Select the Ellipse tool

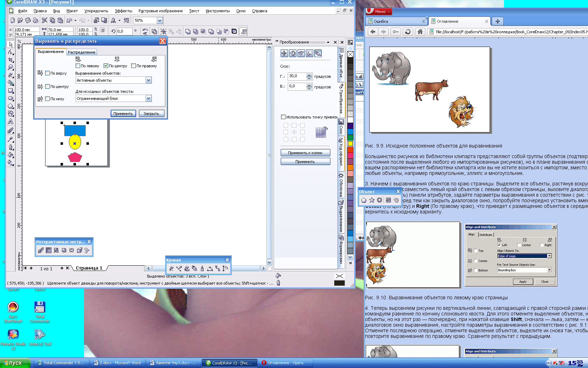[11, 98]
